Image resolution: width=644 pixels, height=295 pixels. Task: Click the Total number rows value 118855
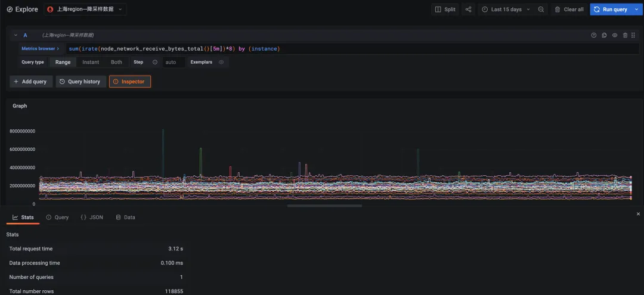[x=174, y=291]
